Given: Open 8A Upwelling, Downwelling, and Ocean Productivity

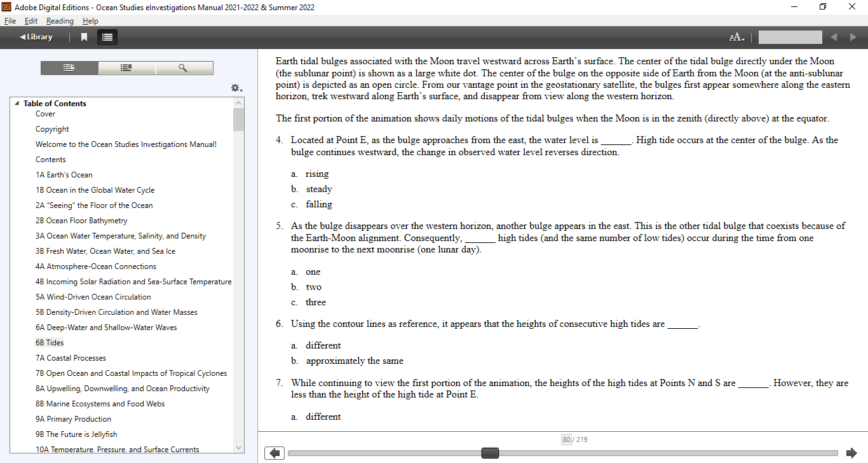Looking at the screenshot, I should point(123,389).
